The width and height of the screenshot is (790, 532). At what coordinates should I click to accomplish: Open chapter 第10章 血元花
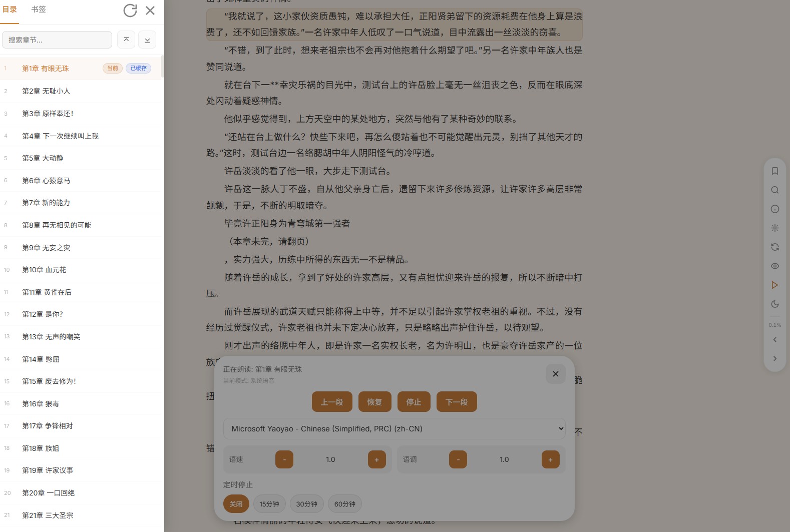(82, 270)
